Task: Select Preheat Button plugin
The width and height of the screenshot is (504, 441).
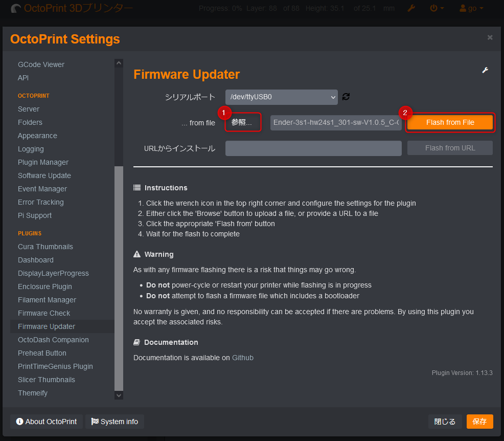Action: (x=42, y=353)
